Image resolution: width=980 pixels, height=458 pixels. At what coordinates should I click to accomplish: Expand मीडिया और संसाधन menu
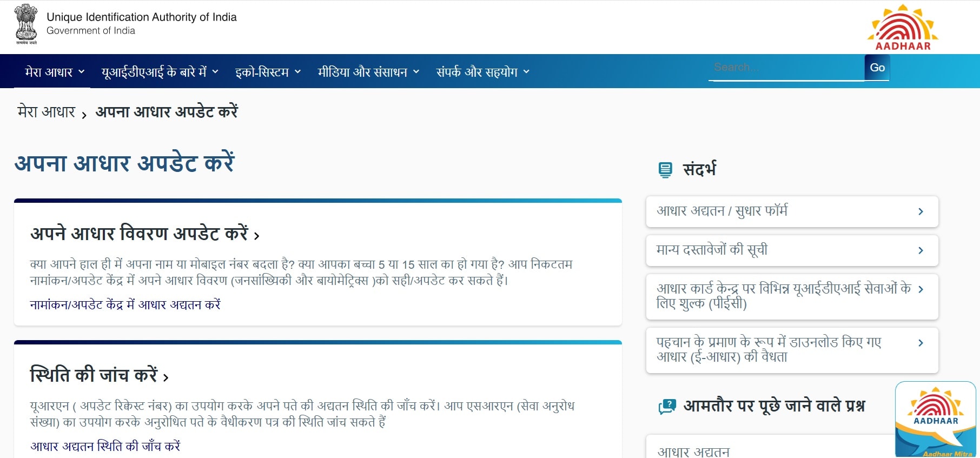(x=368, y=72)
